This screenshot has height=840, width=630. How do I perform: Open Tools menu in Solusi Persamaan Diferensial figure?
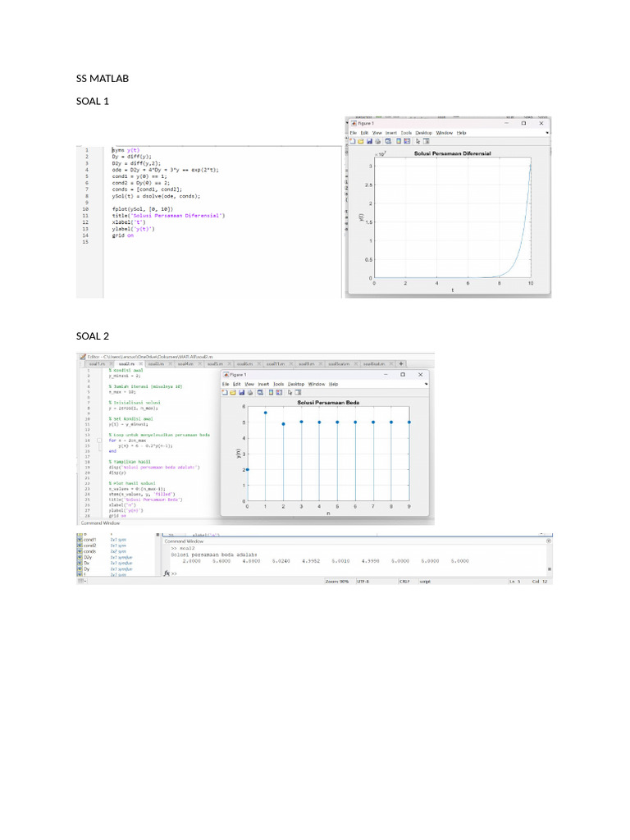coord(406,133)
